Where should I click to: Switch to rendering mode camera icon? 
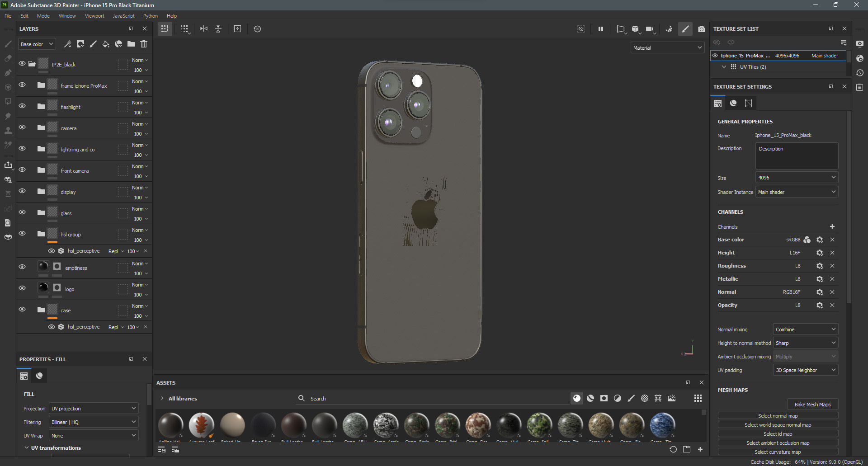[x=701, y=29]
